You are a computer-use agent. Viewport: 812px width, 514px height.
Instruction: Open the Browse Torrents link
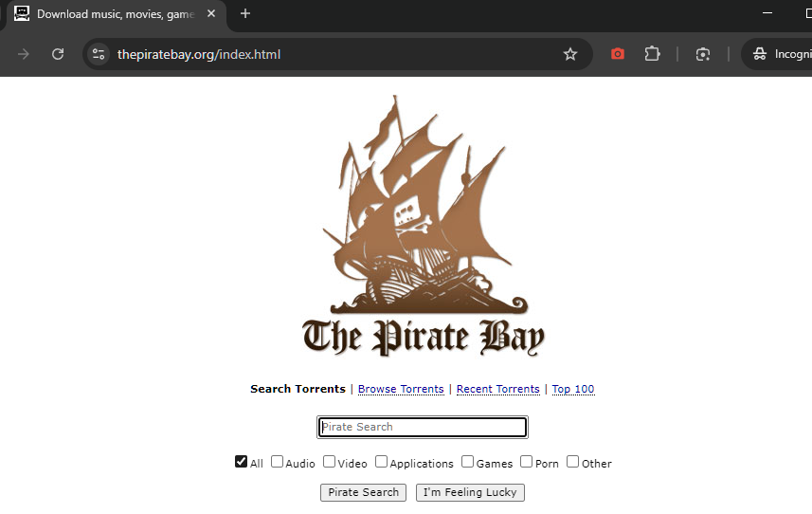pyautogui.click(x=401, y=389)
